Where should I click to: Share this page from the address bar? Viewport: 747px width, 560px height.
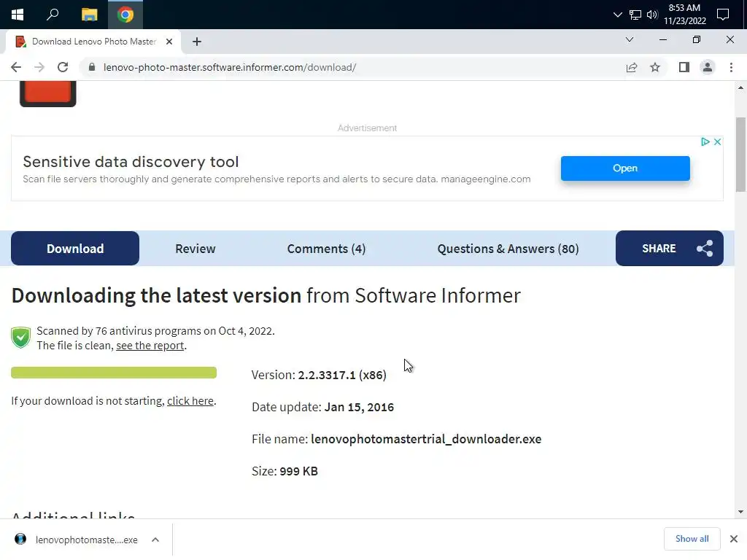632,68
